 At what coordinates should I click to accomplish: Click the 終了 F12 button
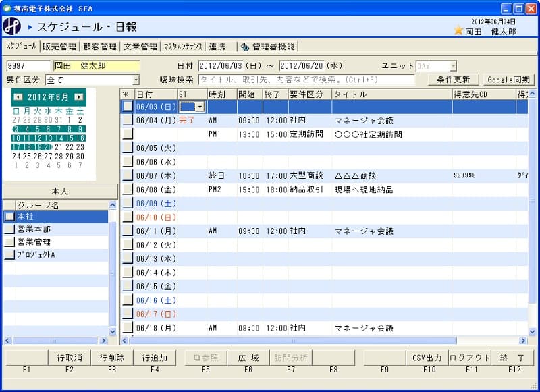tap(512, 358)
